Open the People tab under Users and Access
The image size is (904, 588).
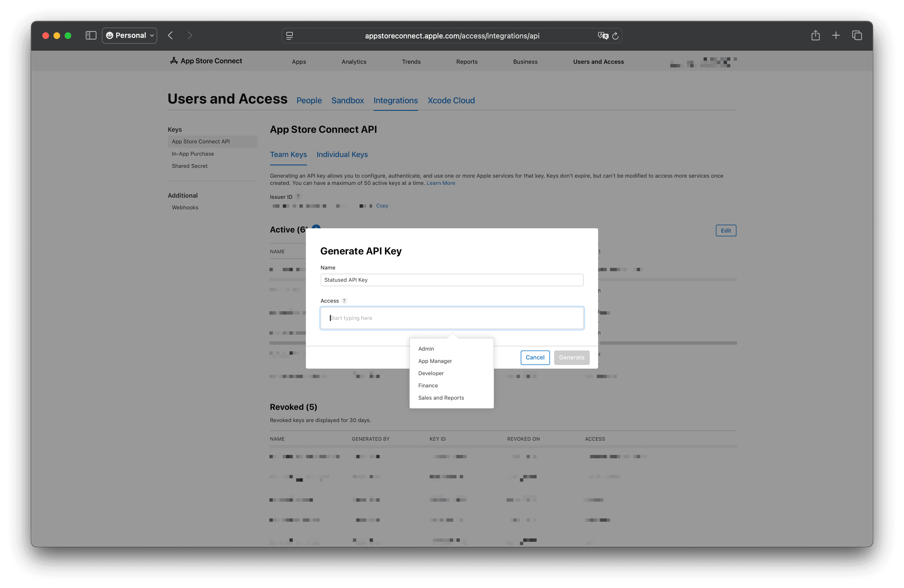309,100
